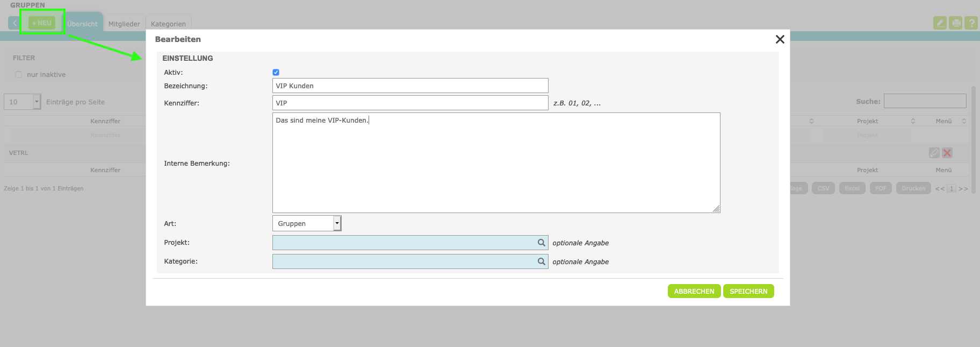
Task: Open help via the question mark icon
Action: pos(971,23)
